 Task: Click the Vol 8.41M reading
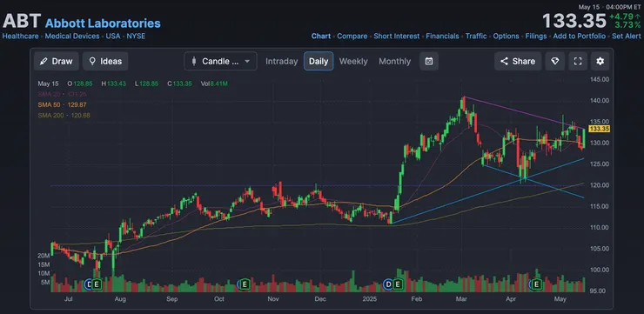(214, 84)
